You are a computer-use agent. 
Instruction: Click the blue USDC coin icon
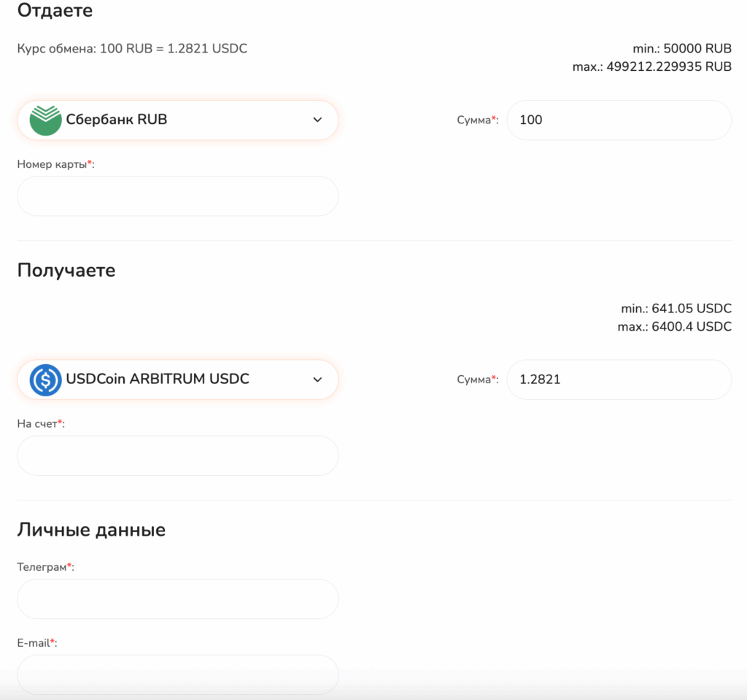pyautogui.click(x=45, y=380)
